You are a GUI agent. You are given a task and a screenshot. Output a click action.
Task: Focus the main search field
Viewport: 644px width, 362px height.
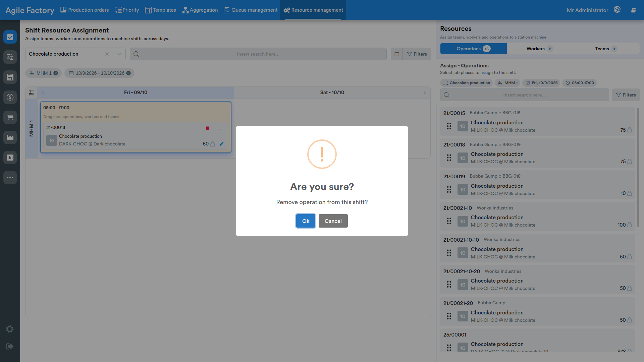[258, 54]
